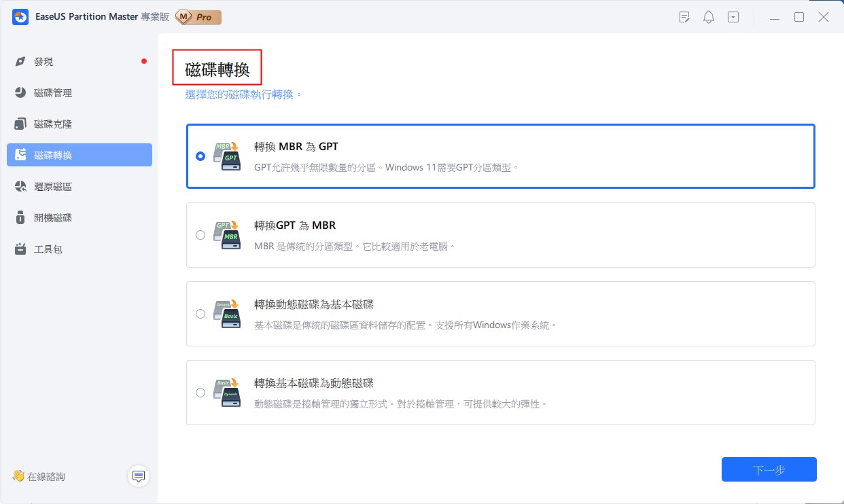Screen dimensions: 844x504
Task: Open the title bar dropdown menu box
Action: pyautogui.click(x=733, y=17)
